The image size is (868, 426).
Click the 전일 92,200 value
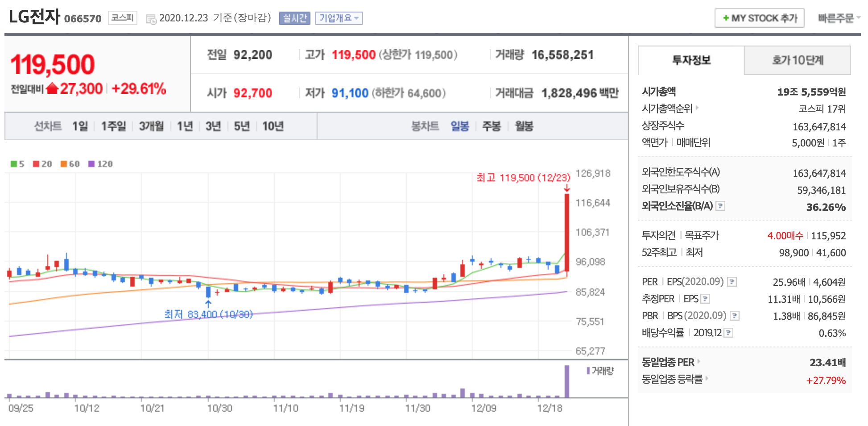pyautogui.click(x=253, y=55)
